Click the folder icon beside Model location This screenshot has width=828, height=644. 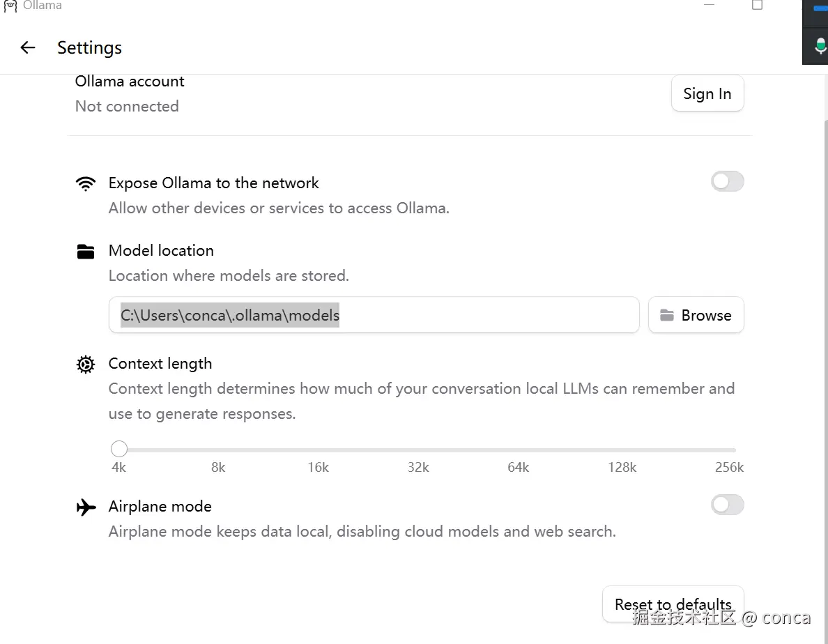[86, 252]
